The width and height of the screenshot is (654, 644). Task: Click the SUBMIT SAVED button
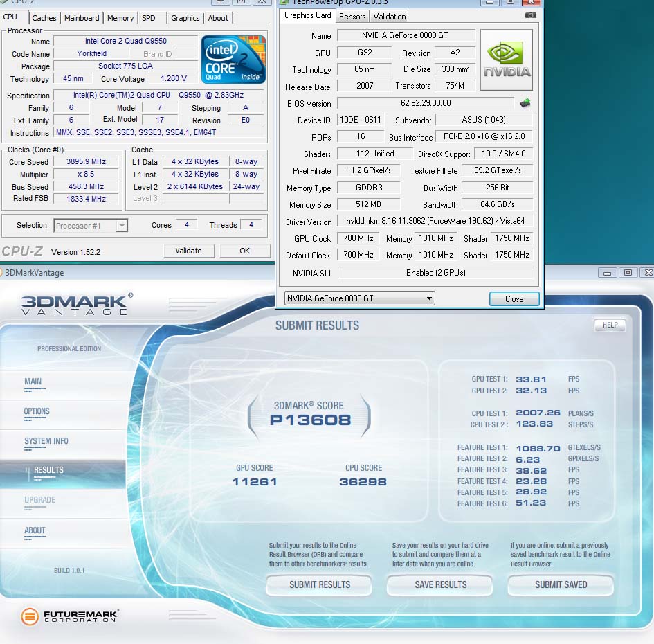(561, 584)
